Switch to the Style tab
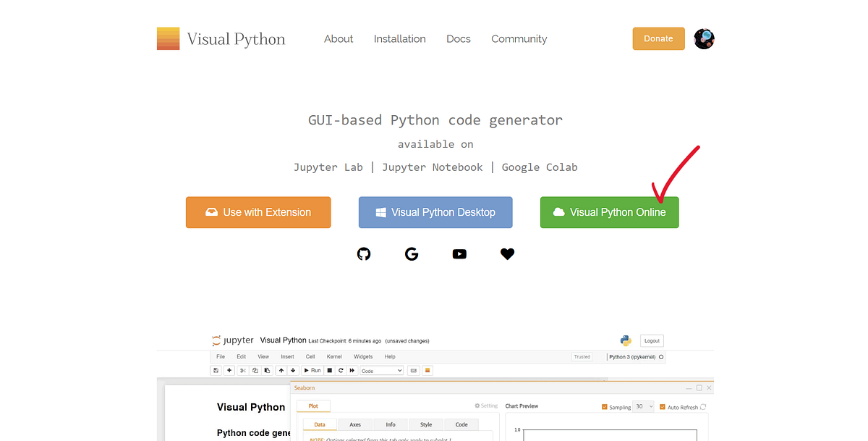The width and height of the screenshot is (868, 441). point(425,424)
